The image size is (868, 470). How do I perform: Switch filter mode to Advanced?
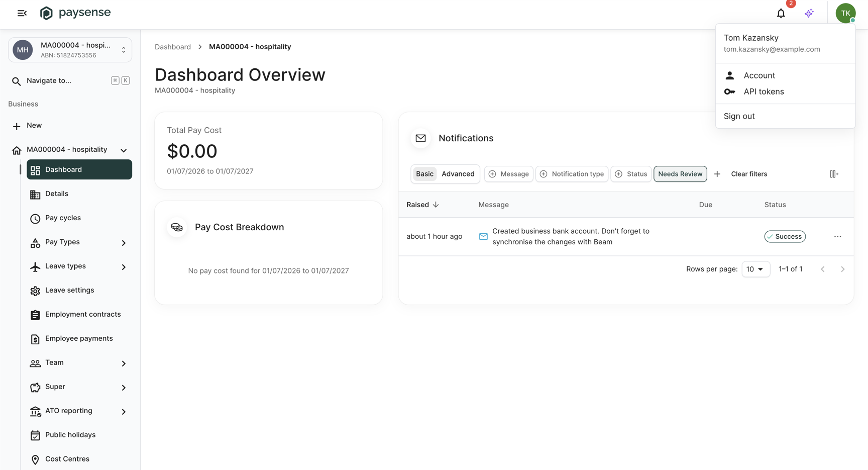tap(458, 174)
